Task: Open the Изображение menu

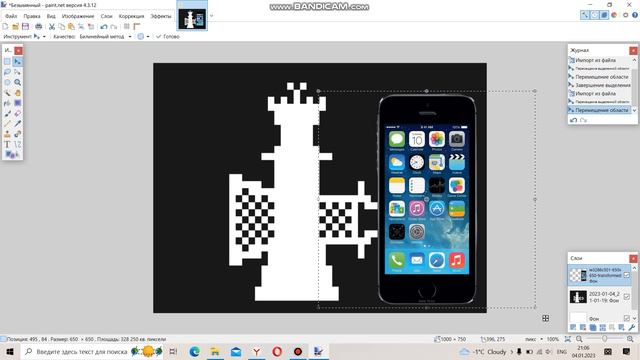Action: [78, 16]
